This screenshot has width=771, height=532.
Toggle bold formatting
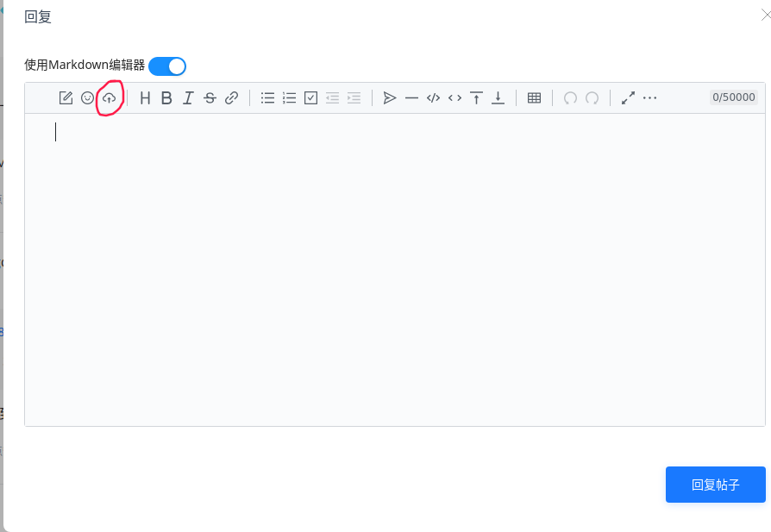point(166,97)
